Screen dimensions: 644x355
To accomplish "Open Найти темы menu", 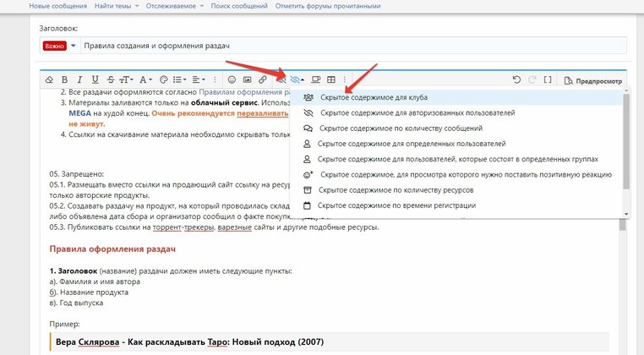I will pyautogui.click(x=117, y=6).
